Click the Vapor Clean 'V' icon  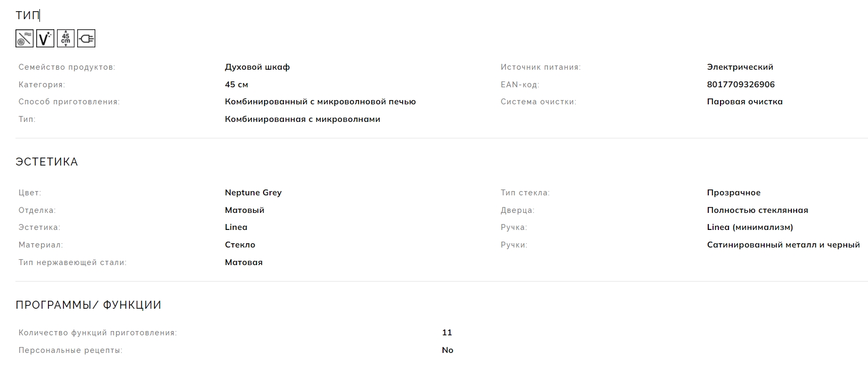pyautogui.click(x=45, y=38)
